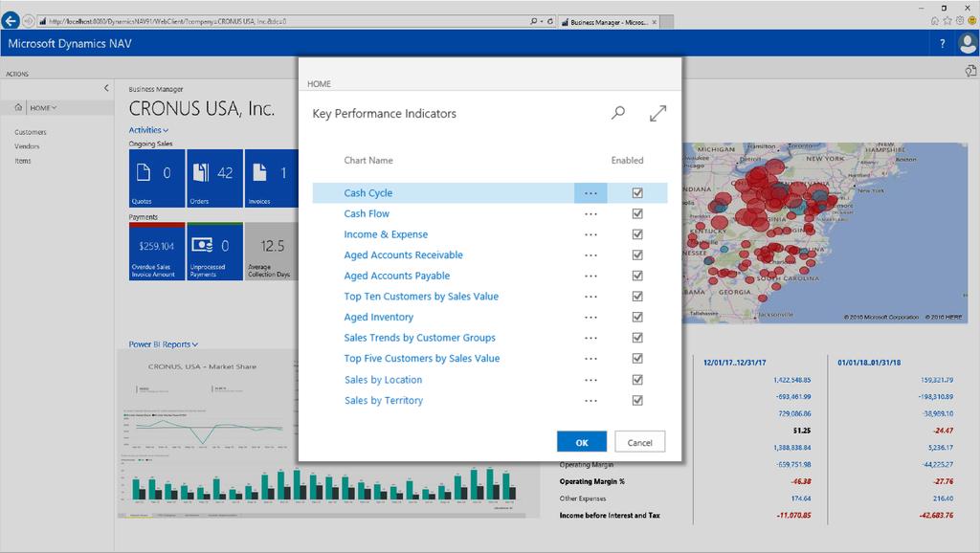This screenshot has width=980, height=553.
Task: Toggle Enabled checkbox for Sales by Territory
Action: 636,400
